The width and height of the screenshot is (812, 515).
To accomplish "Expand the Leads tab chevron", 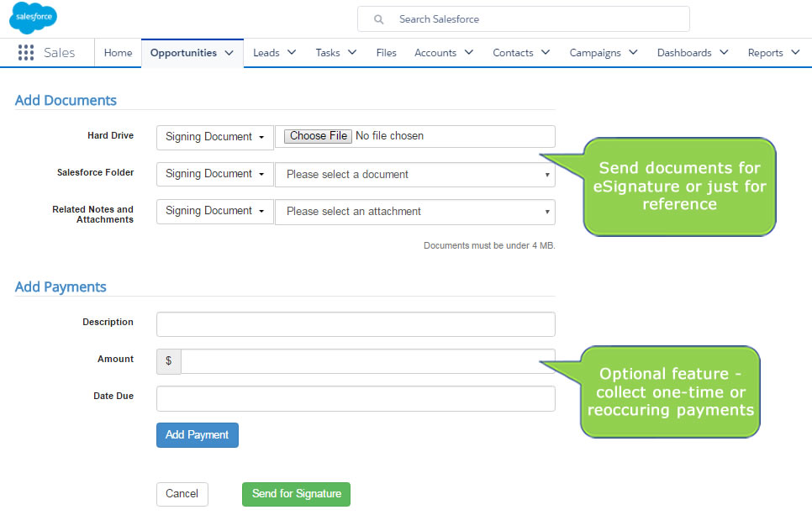I will [x=292, y=52].
